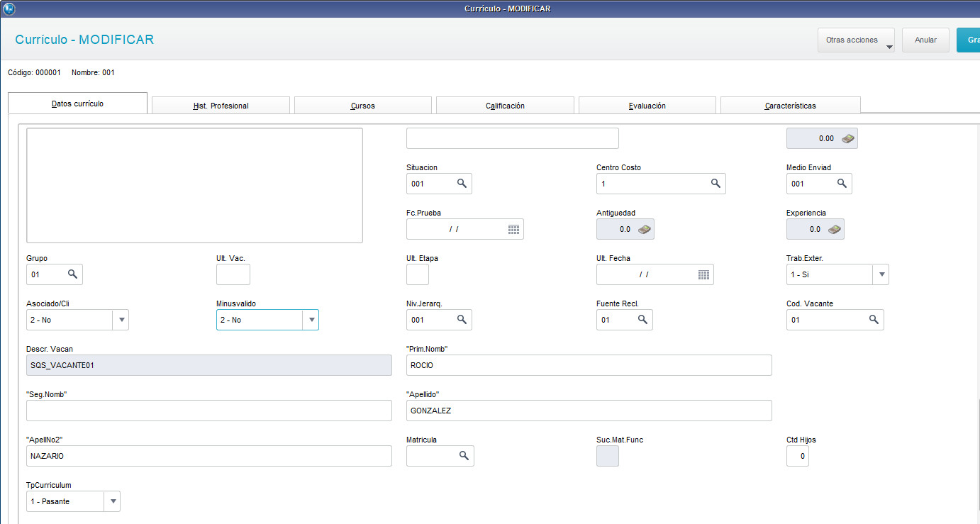Click the Prim.Nomb field containing ROCIO
980x524 pixels.
point(589,365)
